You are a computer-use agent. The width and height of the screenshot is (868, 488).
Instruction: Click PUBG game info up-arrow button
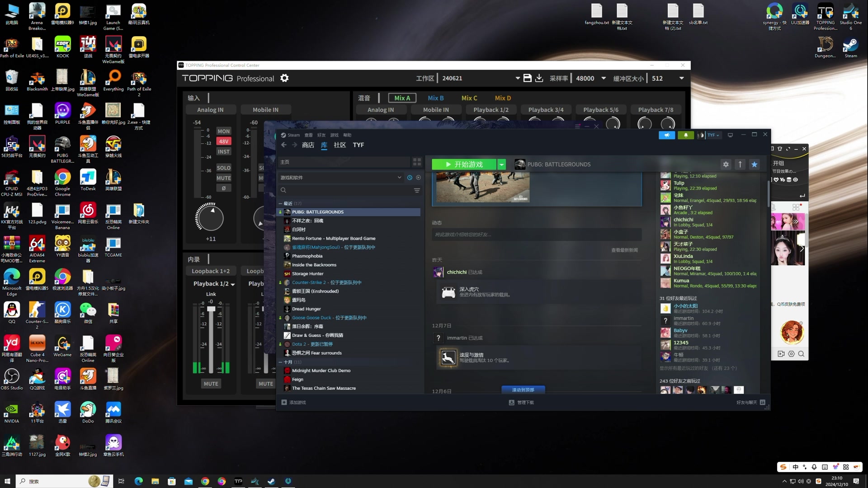740,164
